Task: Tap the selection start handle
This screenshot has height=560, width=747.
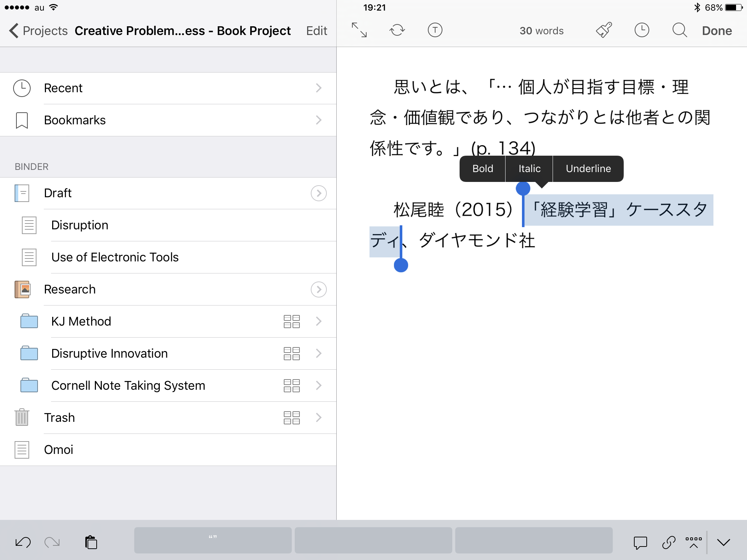Action: pos(523,188)
